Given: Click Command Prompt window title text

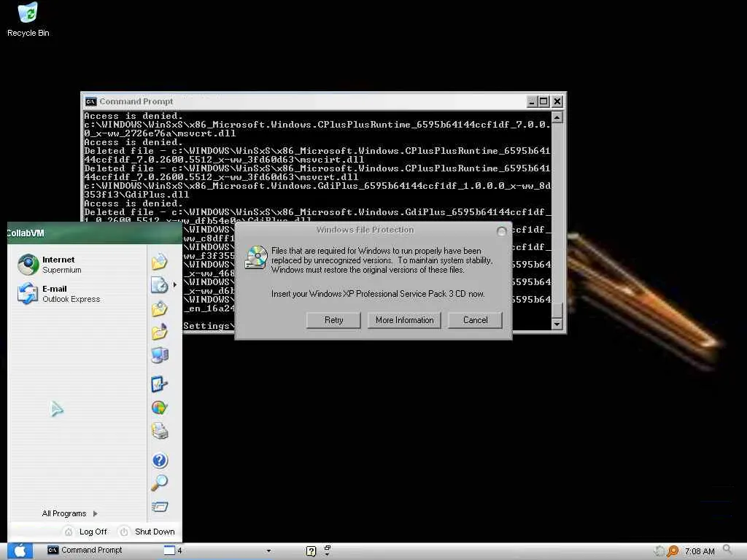Looking at the screenshot, I should click(x=136, y=101).
